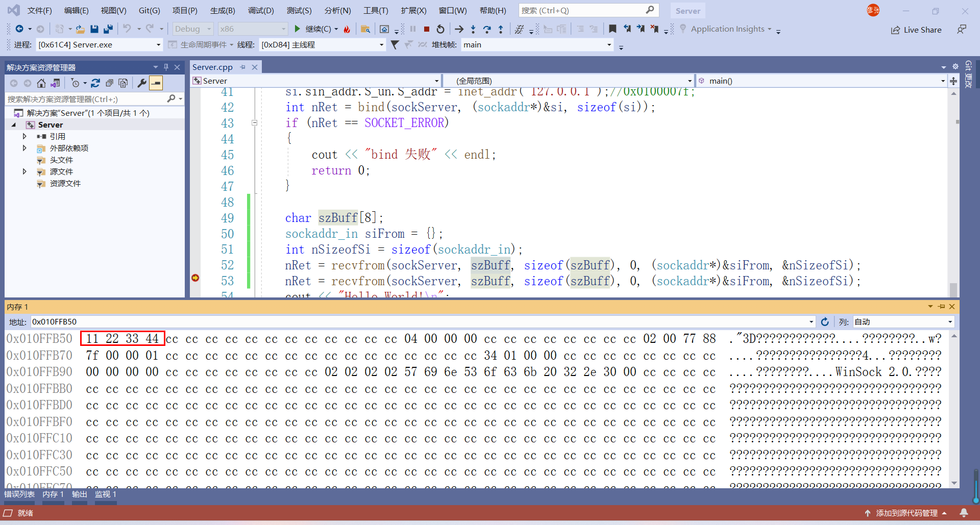
Task: Open the feedback icon next to Live Share
Action: [962, 29]
